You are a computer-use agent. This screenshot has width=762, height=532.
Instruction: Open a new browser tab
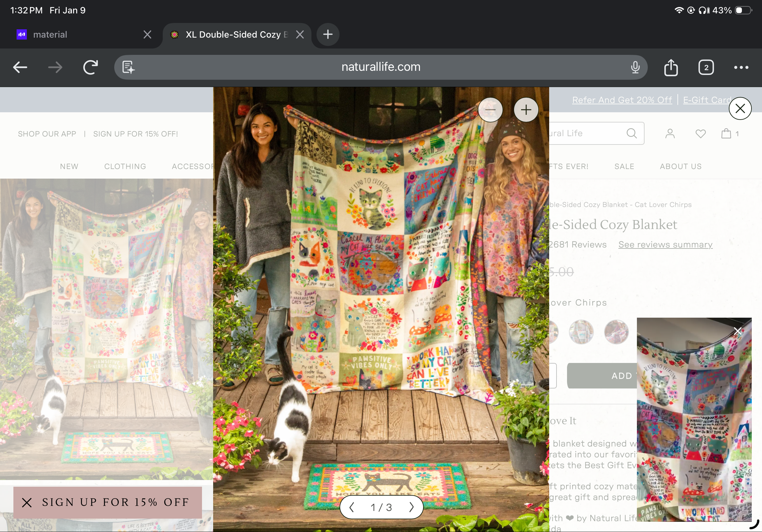(328, 34)
